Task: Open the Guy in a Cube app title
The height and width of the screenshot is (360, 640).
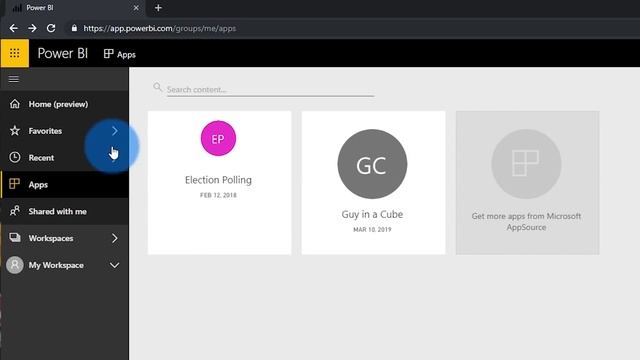Action: 372,214
